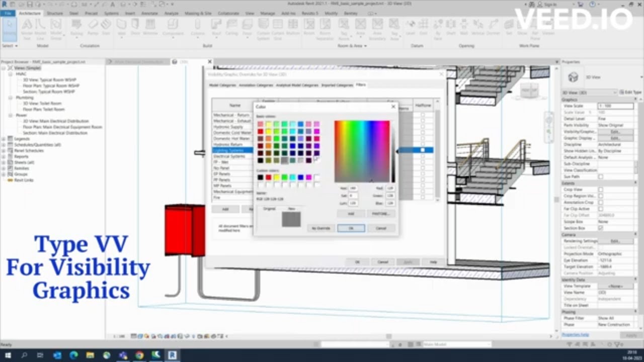This screenshot has height=362, width=644.
Task: Open the Systems ribbon tab
Action: point(111,14)
